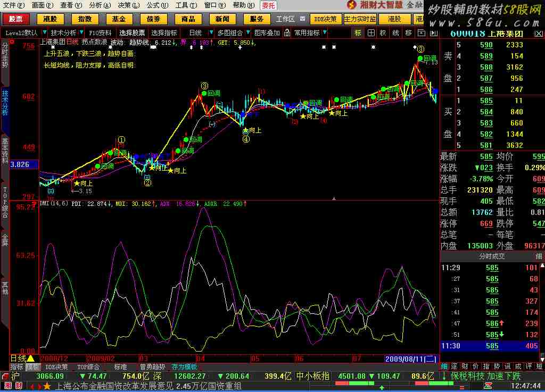Switch to the 股票 tab
Viewport: 545px width, 392px height.
click(15, 19)
